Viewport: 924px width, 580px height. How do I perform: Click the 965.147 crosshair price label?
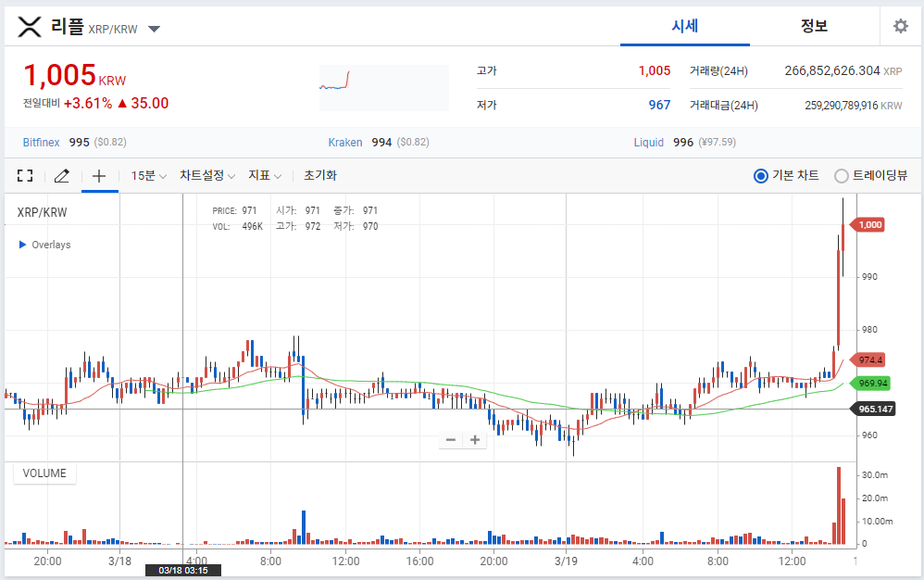874,409
